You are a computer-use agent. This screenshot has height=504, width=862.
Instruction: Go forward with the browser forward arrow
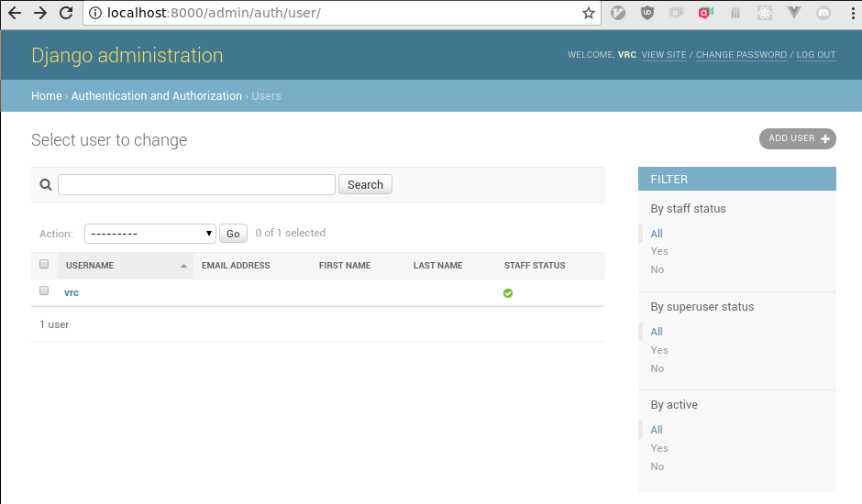point(40,13)
